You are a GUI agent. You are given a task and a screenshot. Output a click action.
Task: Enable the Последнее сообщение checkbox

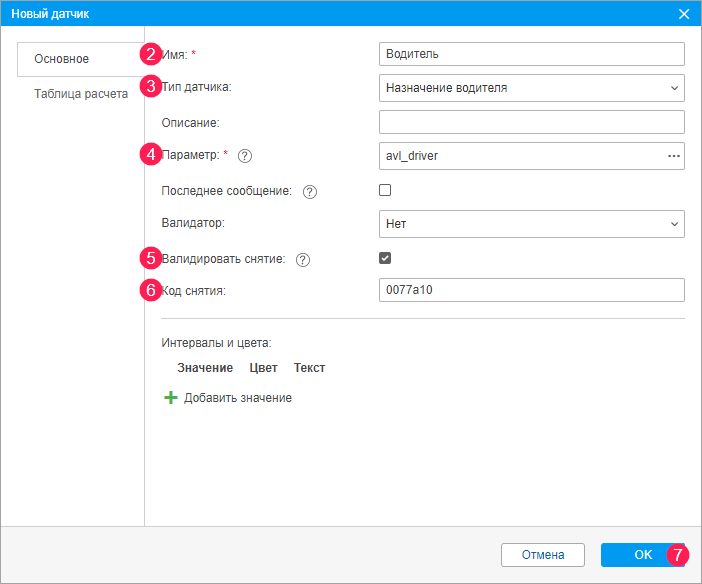(385, 190)
